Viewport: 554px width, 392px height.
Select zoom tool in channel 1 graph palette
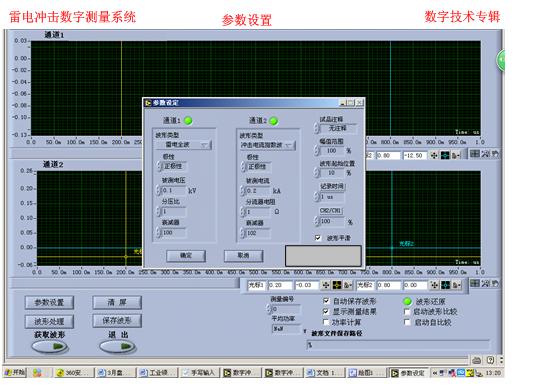485,153
